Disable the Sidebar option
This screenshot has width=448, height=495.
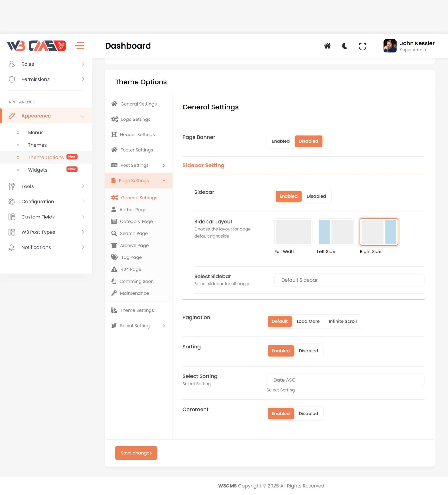click(316, 196)
